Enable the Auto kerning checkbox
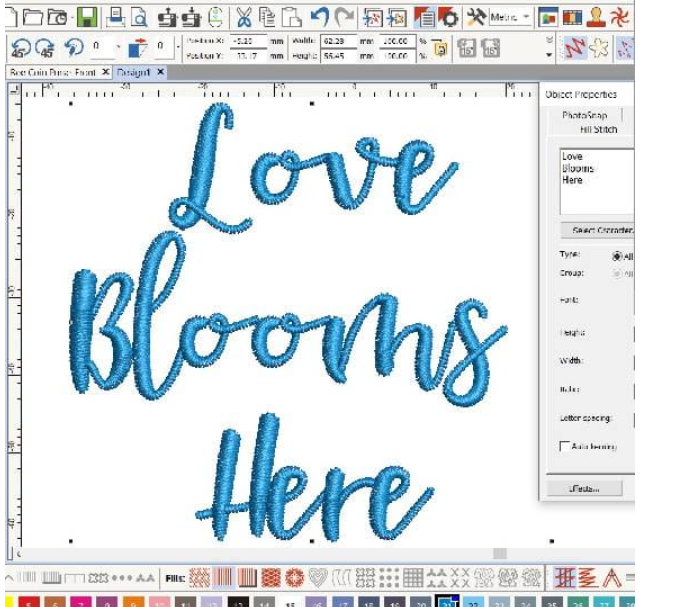Image resolution: width=687 pixels, height=607 pixels. 565,447
